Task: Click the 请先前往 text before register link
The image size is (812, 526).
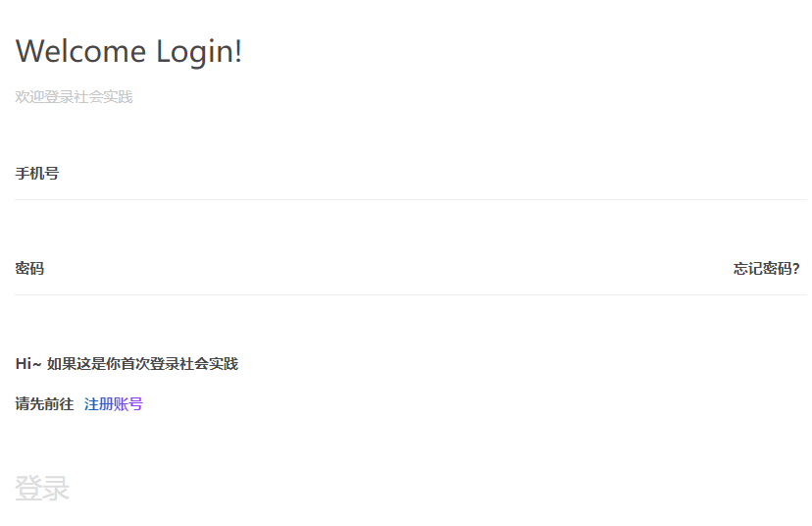Action: pyautogui.click(x=44, y=404)
